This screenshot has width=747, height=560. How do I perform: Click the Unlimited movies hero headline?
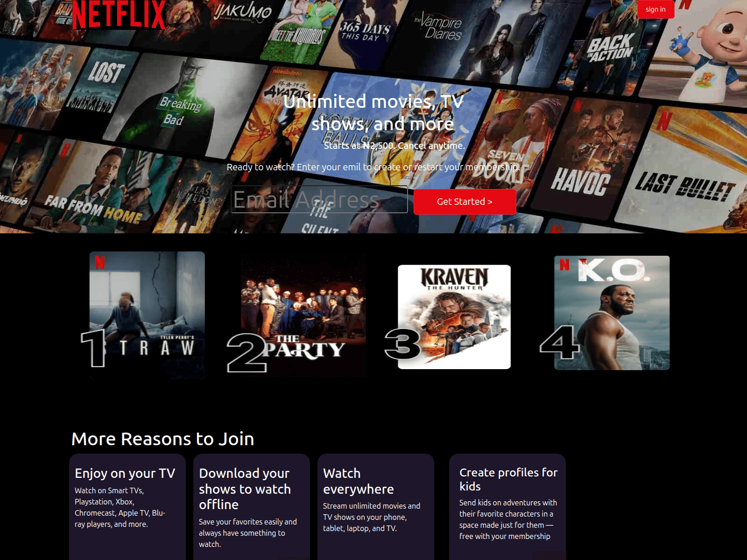[x=373, y=112]
